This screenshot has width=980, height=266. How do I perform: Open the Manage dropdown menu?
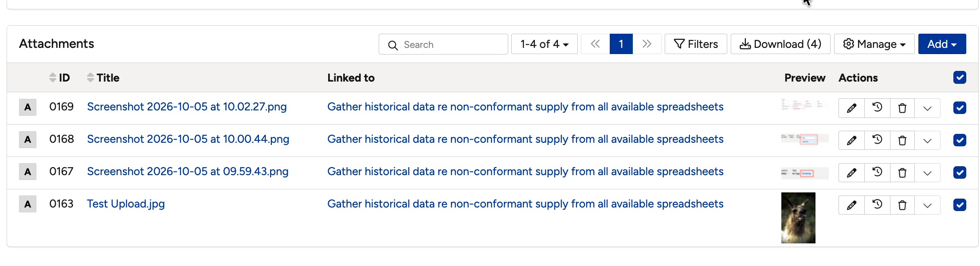pos(874,44)
